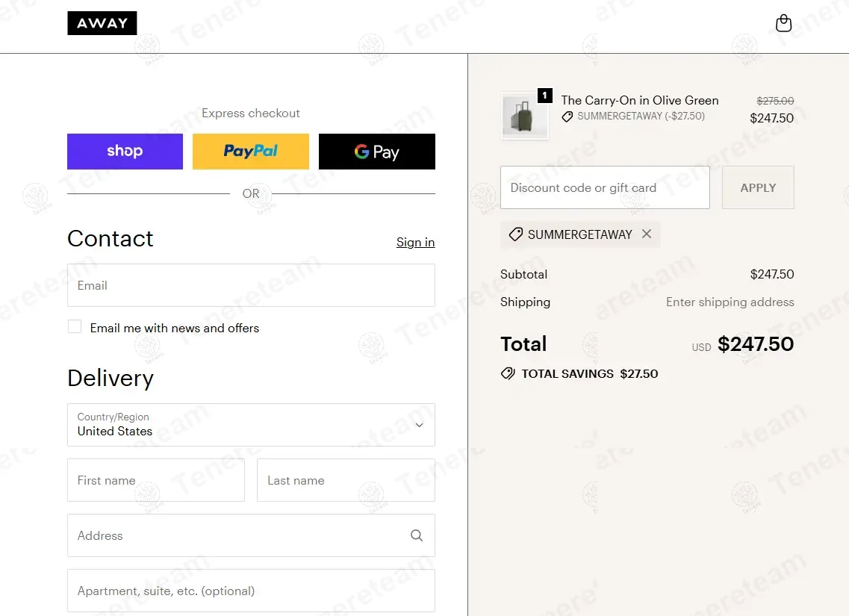The height and width of the screenshot is (616, 849).
Task: Select the Last name field
Action: point(346,480)
